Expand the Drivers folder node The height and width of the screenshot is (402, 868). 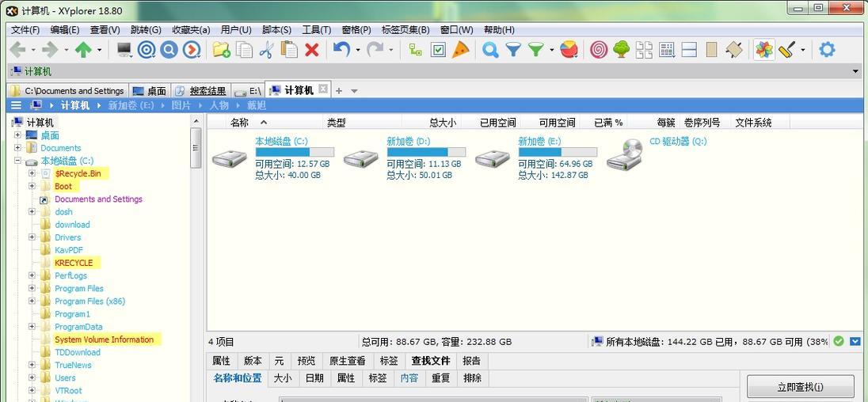click(32, 237)
